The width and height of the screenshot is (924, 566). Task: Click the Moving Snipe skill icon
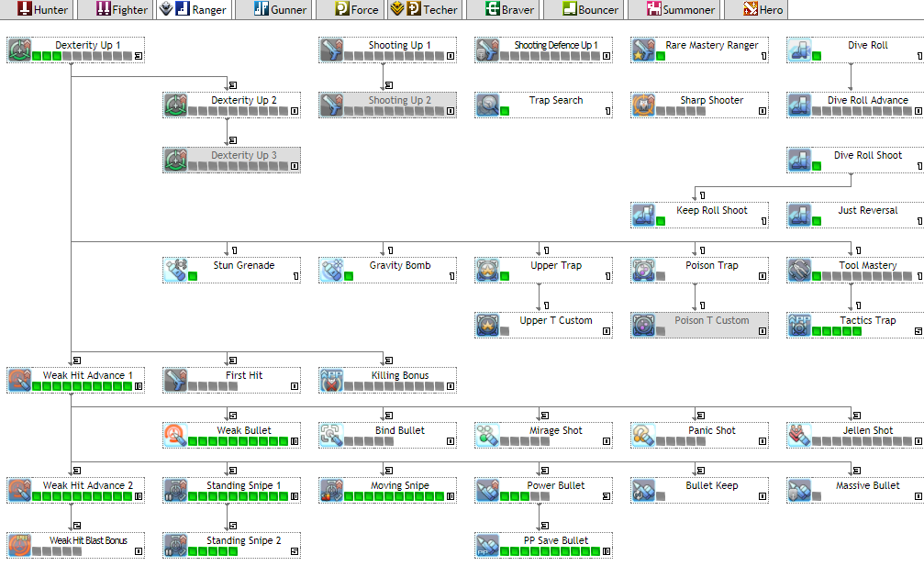click(x=332, y=490)
